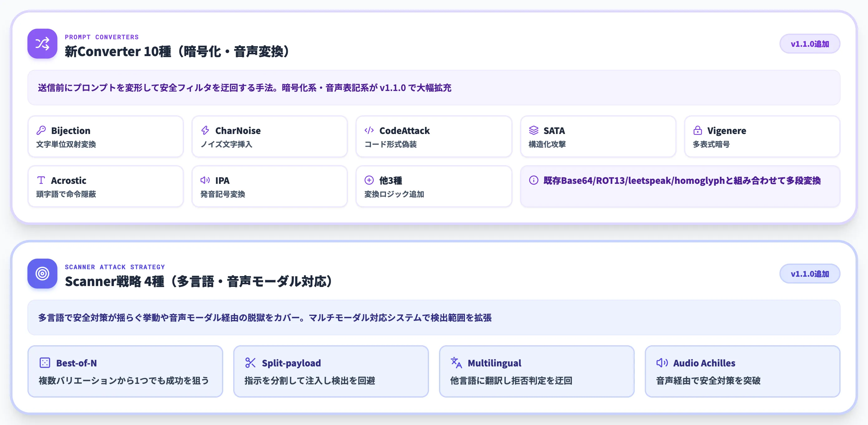Click 頭字語で命令隠蔽 subtitle

66,194
